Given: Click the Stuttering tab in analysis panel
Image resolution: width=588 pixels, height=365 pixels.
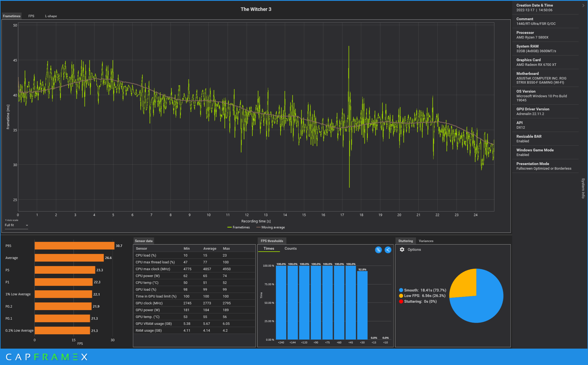Looking at the screenshot, I should point(405,240).
